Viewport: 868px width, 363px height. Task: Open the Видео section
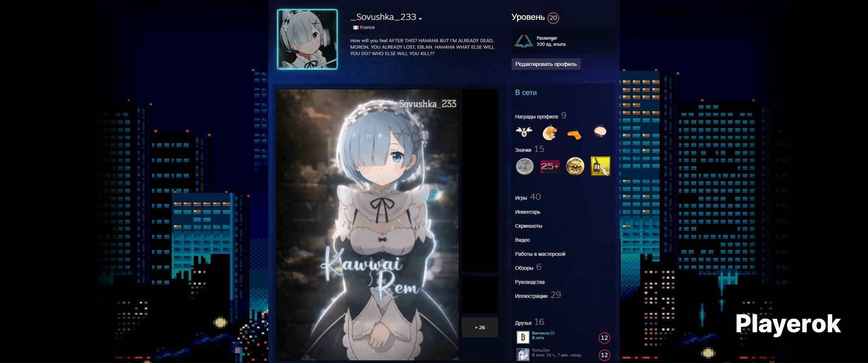point(522,240)
